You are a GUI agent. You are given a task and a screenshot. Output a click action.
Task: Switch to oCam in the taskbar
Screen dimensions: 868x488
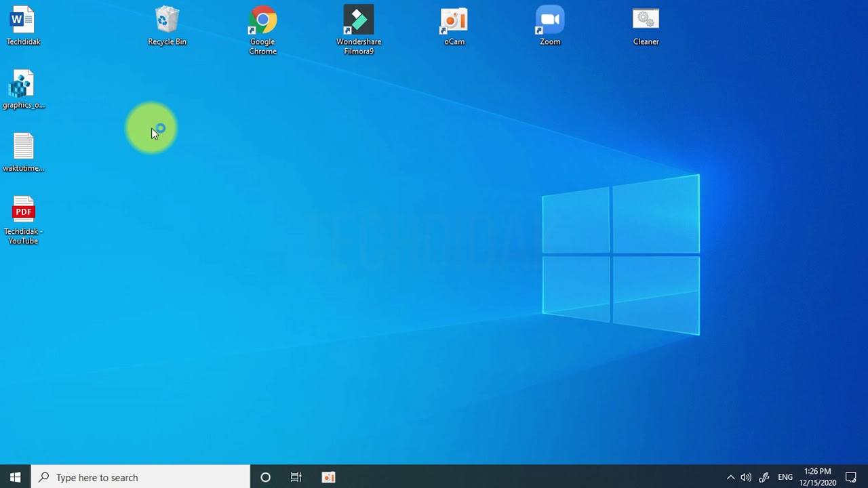328,477
